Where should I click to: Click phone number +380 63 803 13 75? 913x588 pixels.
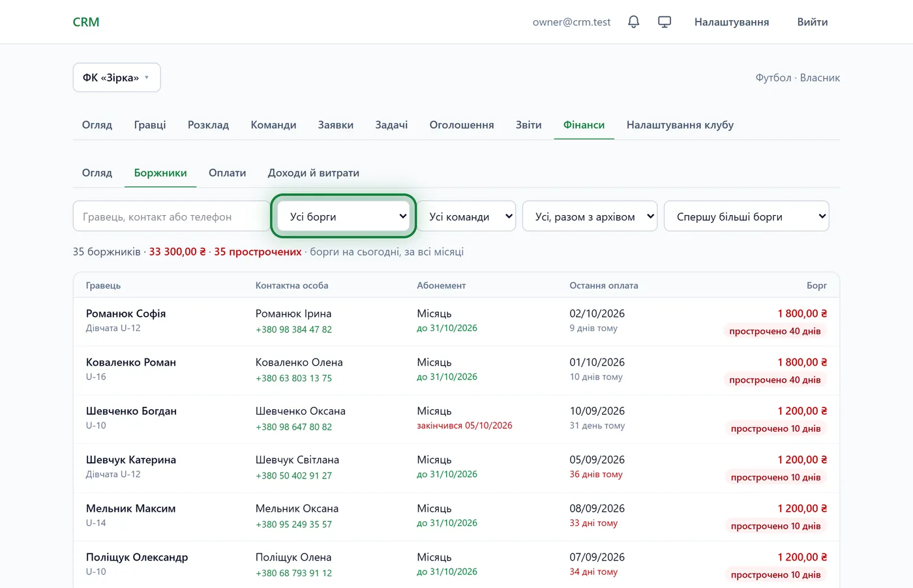point(293,378)
